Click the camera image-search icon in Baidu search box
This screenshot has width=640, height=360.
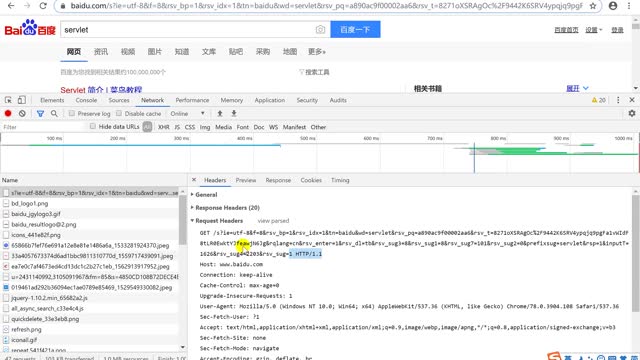(320, 29)
